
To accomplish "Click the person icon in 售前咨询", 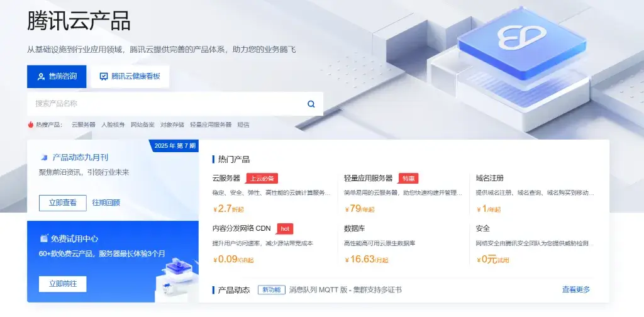I will pos(41,76).
